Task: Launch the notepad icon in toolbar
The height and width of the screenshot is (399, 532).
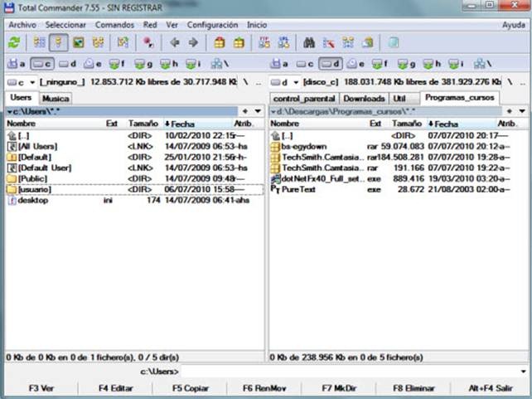Action: (x=394, y=42)
